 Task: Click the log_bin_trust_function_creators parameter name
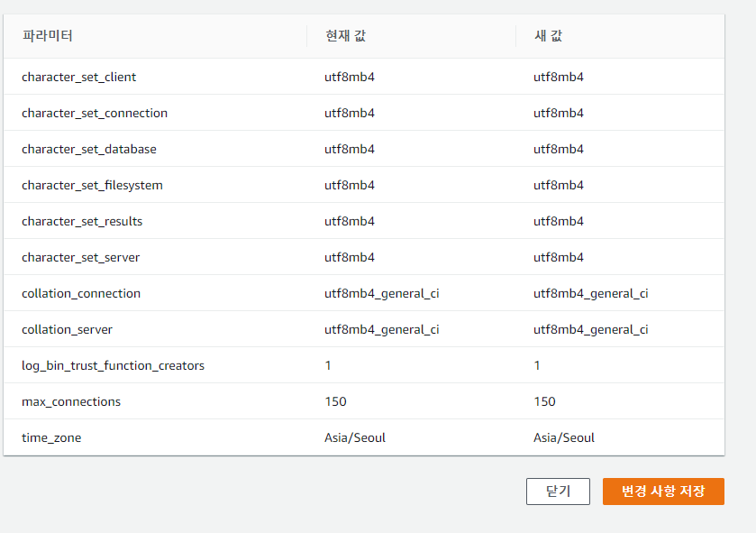(x=113, y=365)
